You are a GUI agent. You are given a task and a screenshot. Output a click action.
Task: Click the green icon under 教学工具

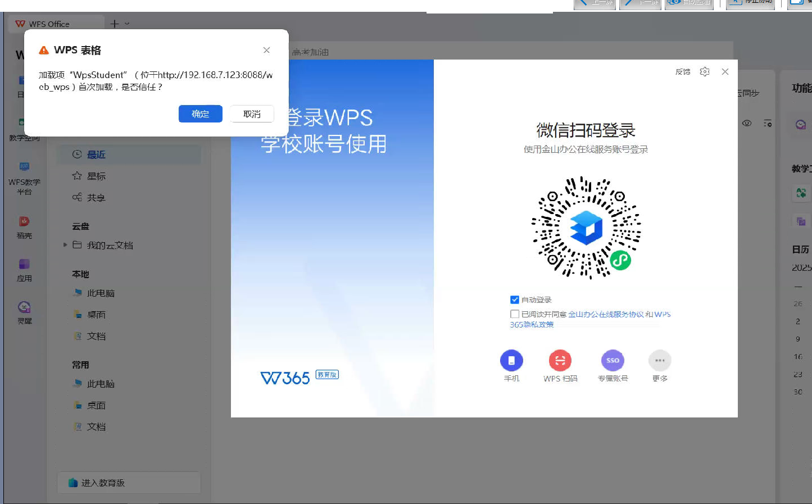click(x=801, y=193)
